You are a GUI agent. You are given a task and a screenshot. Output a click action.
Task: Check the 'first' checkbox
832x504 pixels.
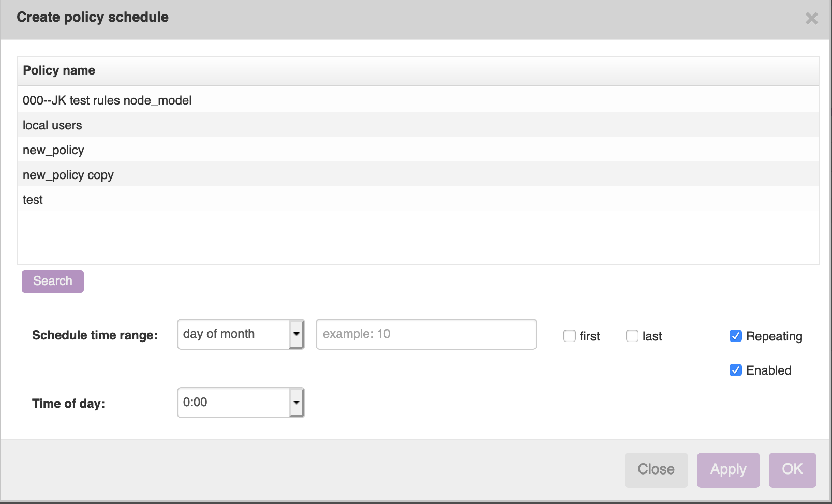point(570,336)
